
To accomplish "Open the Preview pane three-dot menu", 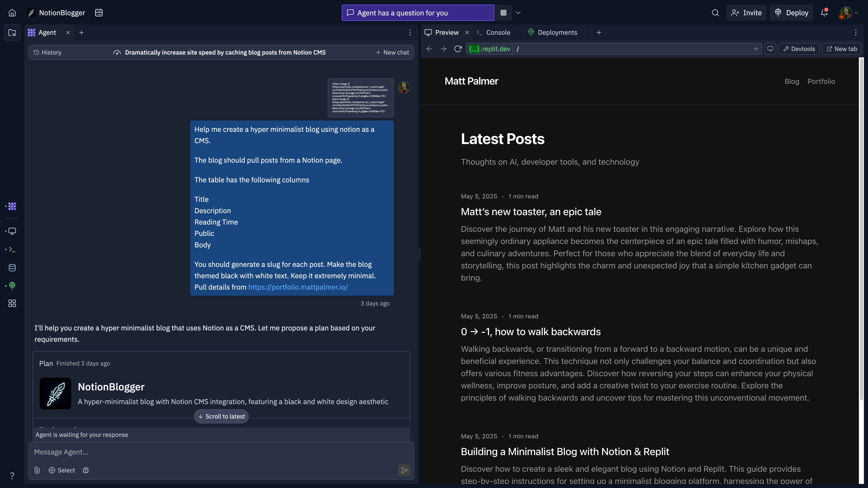I will pos(855,33).
